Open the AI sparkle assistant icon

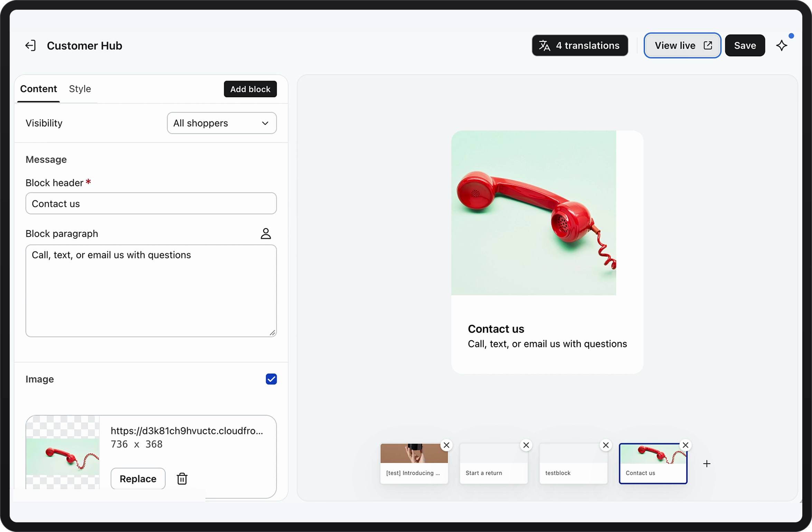point(781,46)
